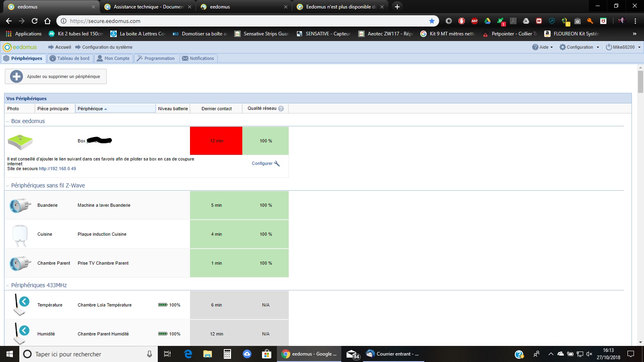Screen dimensions: 644x362
Task: Collapse the Périphériques 433MHz section
Action: click(8, 285)
